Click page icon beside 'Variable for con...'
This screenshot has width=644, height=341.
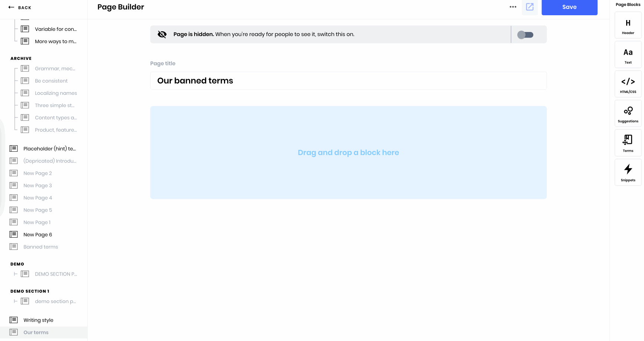click(25, 29)
